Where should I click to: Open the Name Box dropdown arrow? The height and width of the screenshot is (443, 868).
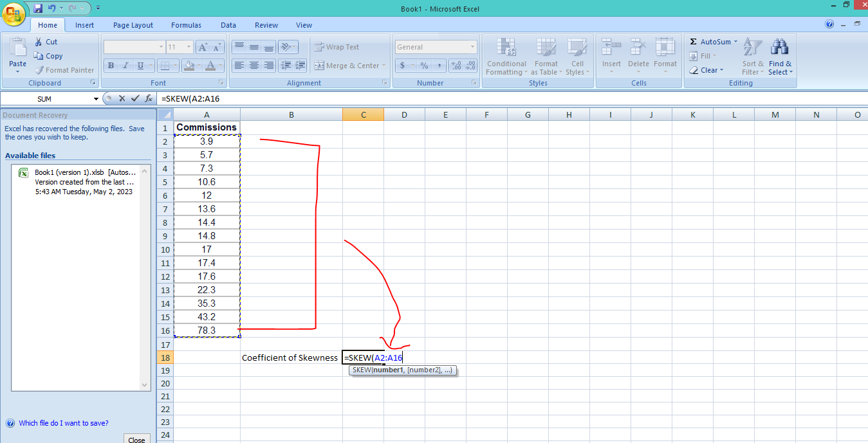pos(97,99)
